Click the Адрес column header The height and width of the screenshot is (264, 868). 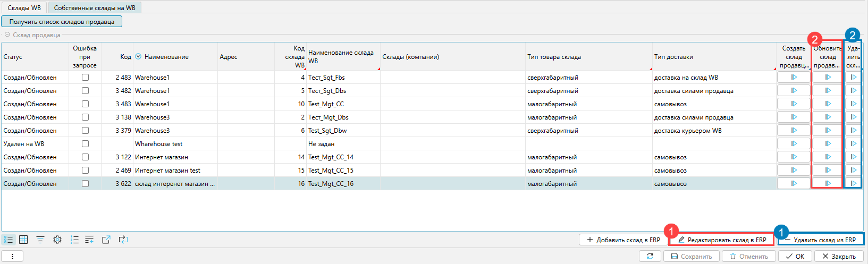point(246,57)
